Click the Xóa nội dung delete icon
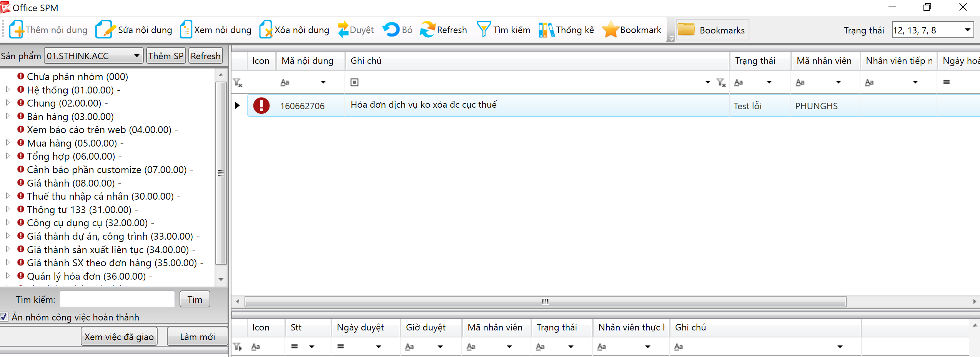Image resolution: width=980 pixels, height=357 pixels. point(266,30)
